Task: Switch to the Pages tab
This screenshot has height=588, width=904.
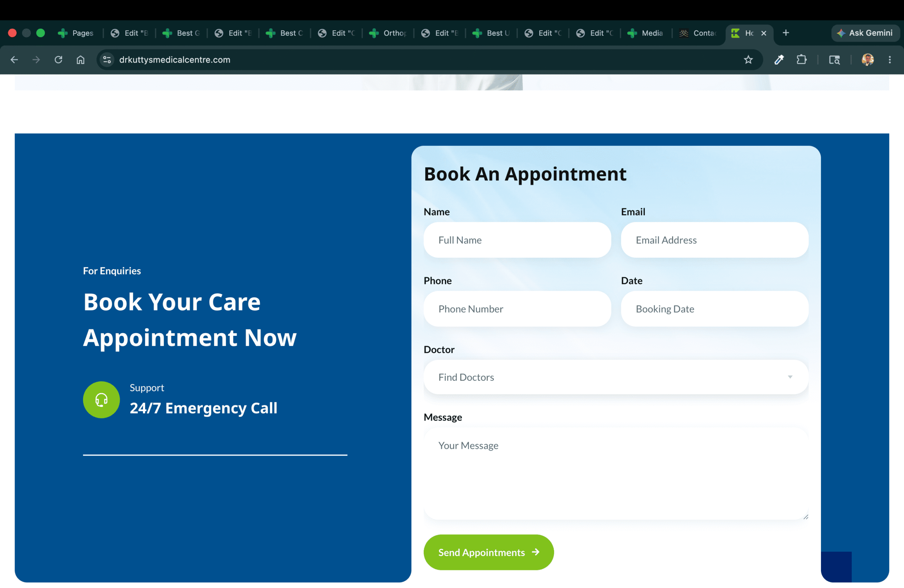Action: click(76, 33)
